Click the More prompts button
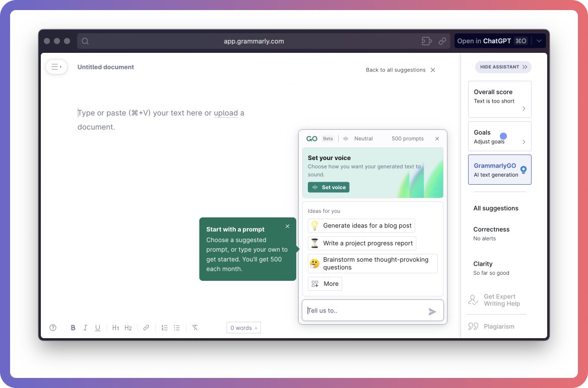Image resolution: width=588 pixels, height=388 pixels. [325, 284]
